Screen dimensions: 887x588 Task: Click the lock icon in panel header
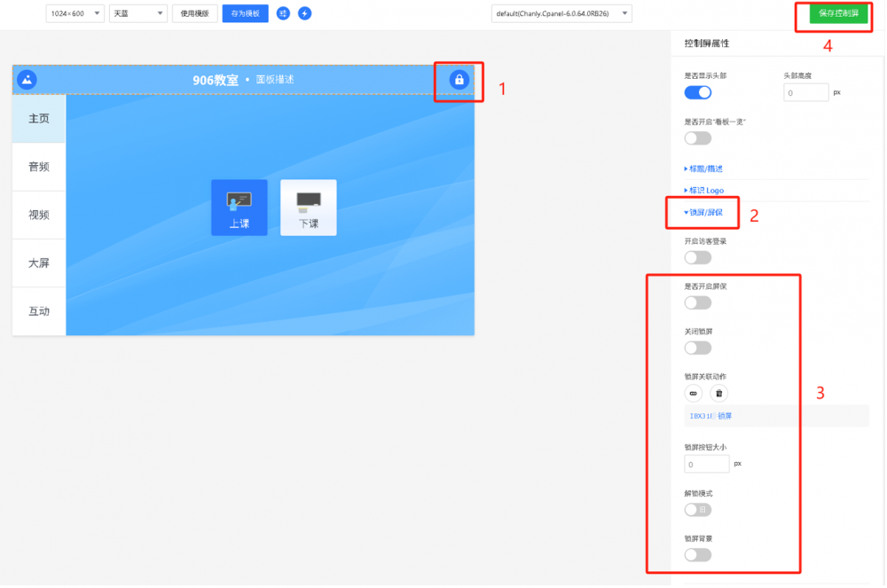[459, 80]
